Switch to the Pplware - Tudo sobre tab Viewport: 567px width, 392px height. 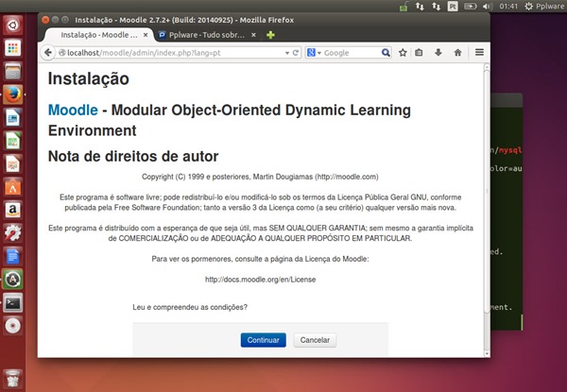[x=207, y=35]
